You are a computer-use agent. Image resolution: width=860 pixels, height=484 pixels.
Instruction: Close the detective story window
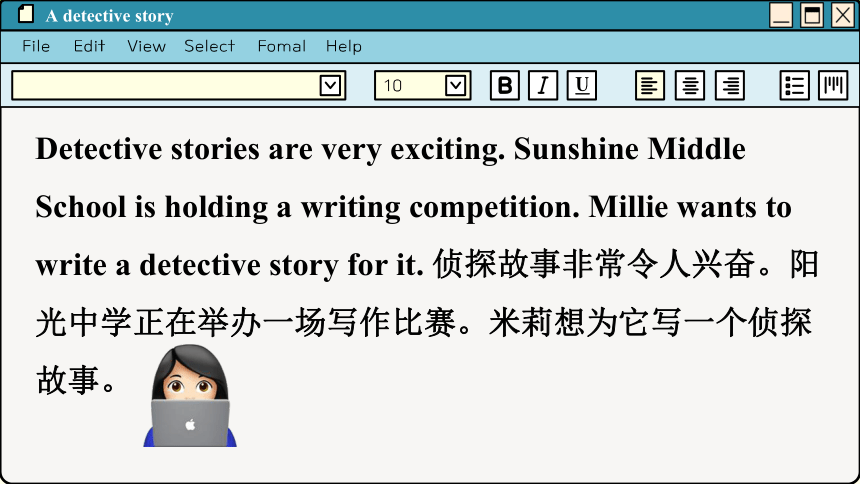tap(843, 15)
